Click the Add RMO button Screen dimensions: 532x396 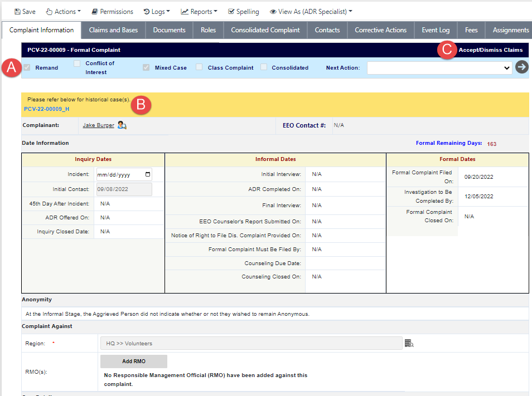coord(134,361)
